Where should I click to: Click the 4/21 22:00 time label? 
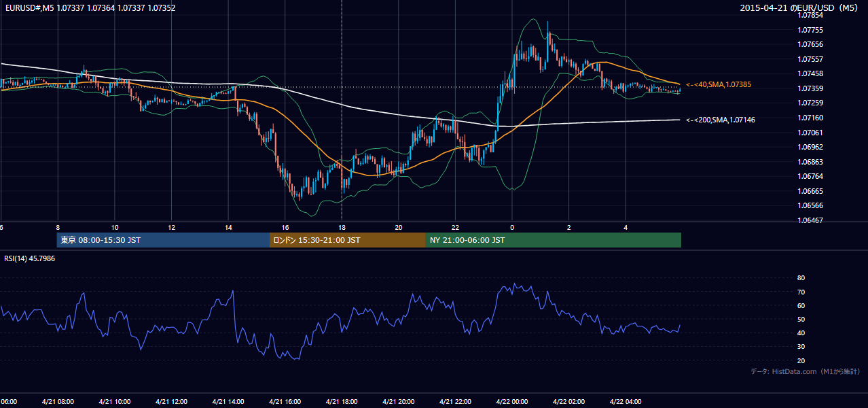click(456, 402)
